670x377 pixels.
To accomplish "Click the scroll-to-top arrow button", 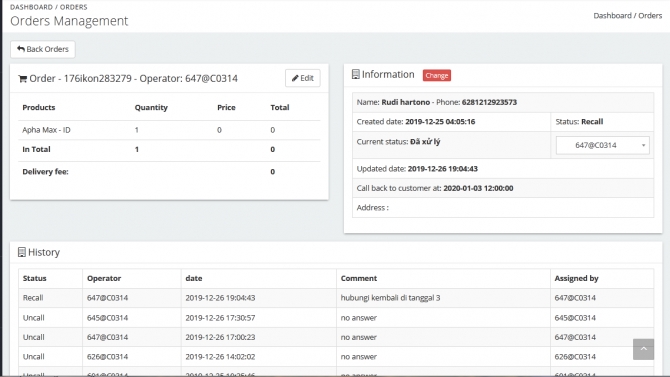I will [x=644, y=349].
